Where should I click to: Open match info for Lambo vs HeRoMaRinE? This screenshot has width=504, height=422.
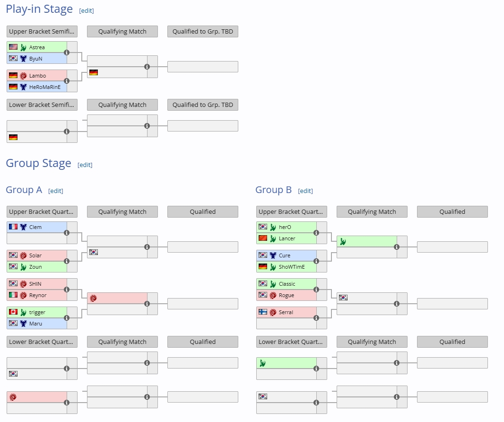click(67, 81)
